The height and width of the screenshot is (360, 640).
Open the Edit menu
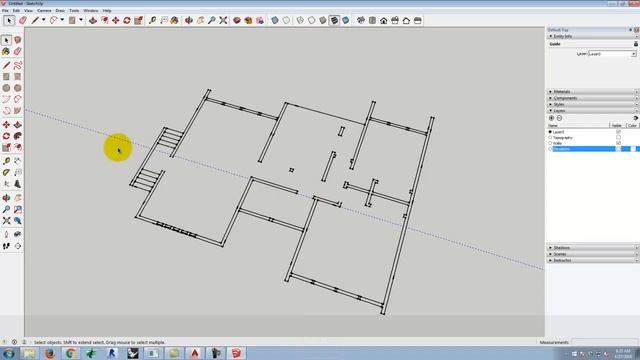(x=16, y=11)
